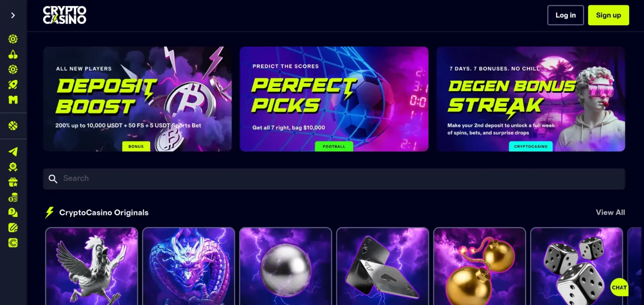Open the question mark support chat icon
The height and width of the screenshot is (305, 644).
pyautogui.click(x=13, y=213)
